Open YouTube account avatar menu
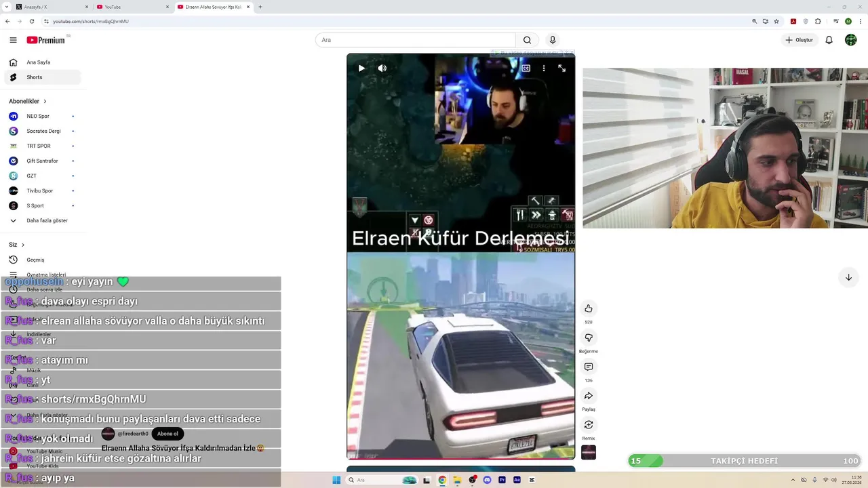Image resolution: width=868 pixels, height=488 pixels. [850, 40]
